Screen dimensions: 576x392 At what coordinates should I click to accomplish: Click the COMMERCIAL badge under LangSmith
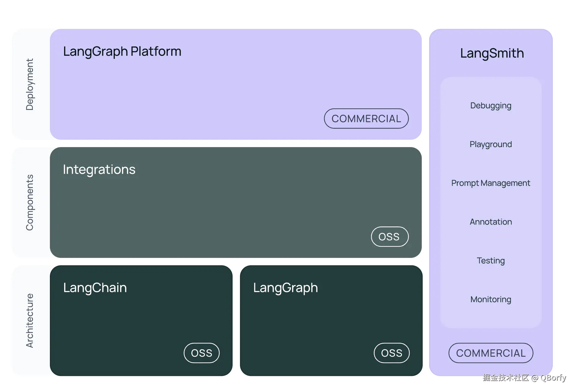(x=491, y=353)
